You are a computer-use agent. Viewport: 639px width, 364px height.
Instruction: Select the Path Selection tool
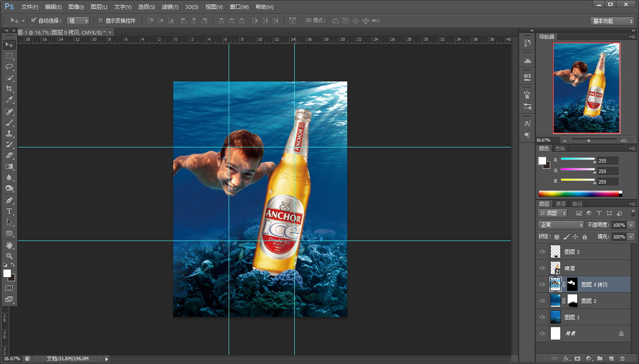[9, 222]
